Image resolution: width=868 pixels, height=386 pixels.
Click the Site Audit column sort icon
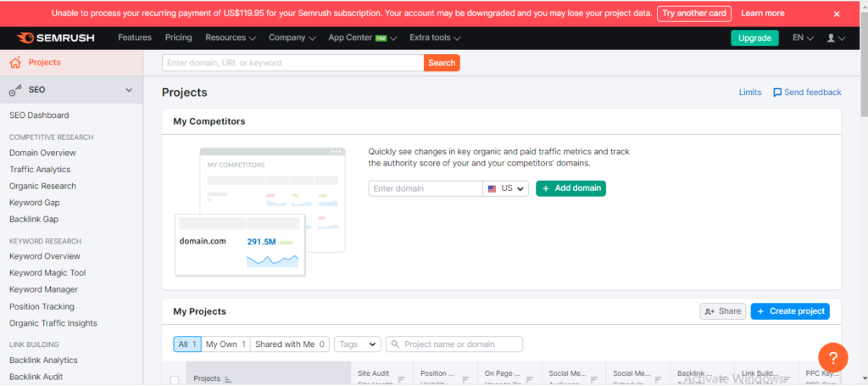[x=401, y=379]
